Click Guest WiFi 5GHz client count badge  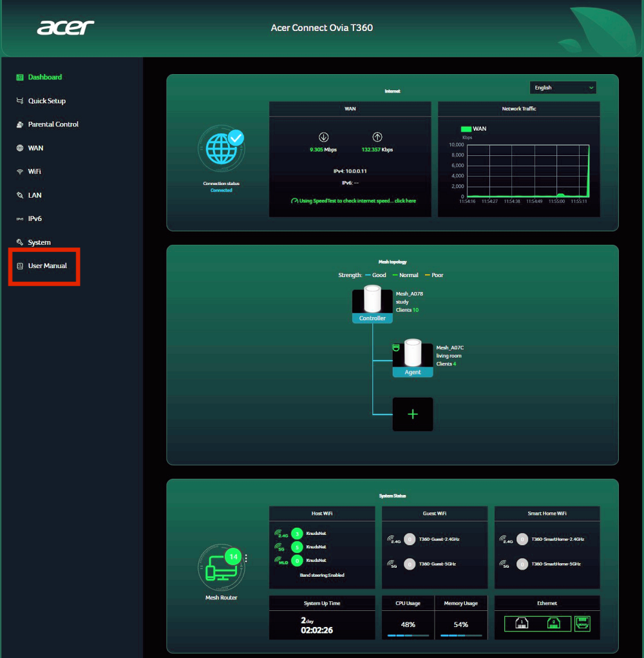click(410, 564)
